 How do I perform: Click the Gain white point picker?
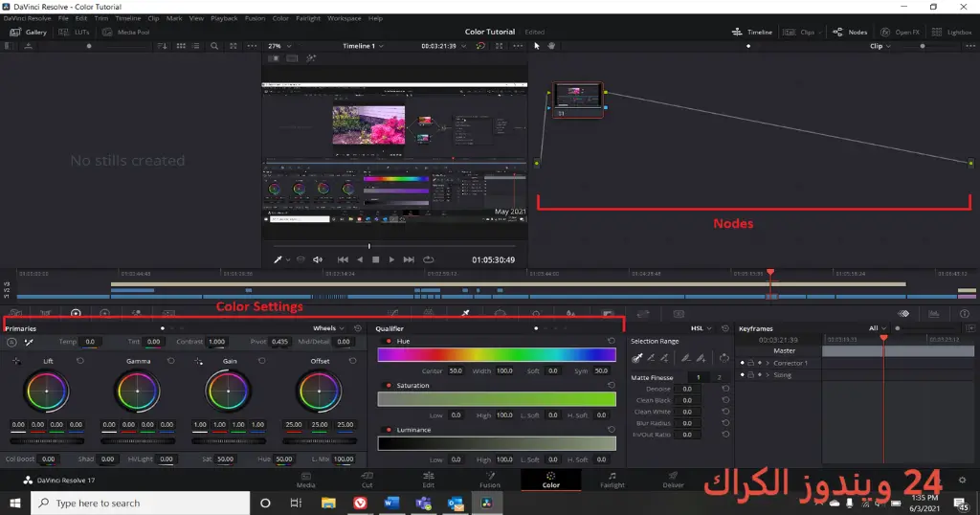click(198, 361)
